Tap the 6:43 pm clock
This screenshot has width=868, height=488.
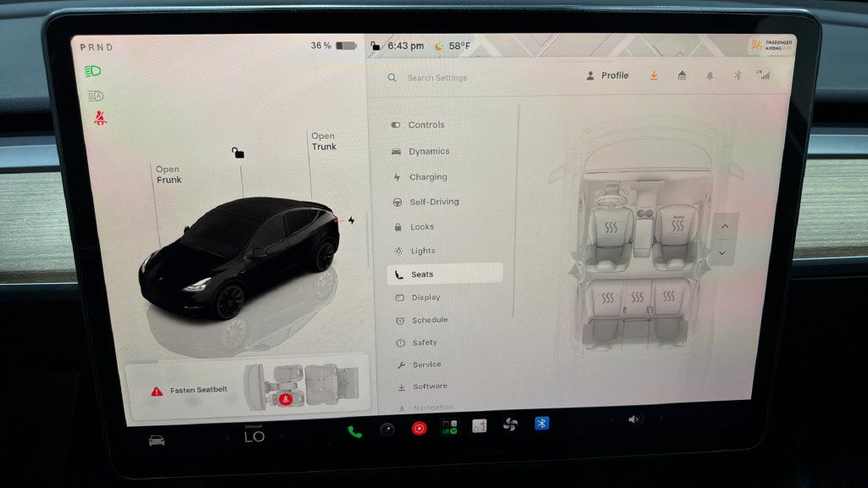coord(406,46)
